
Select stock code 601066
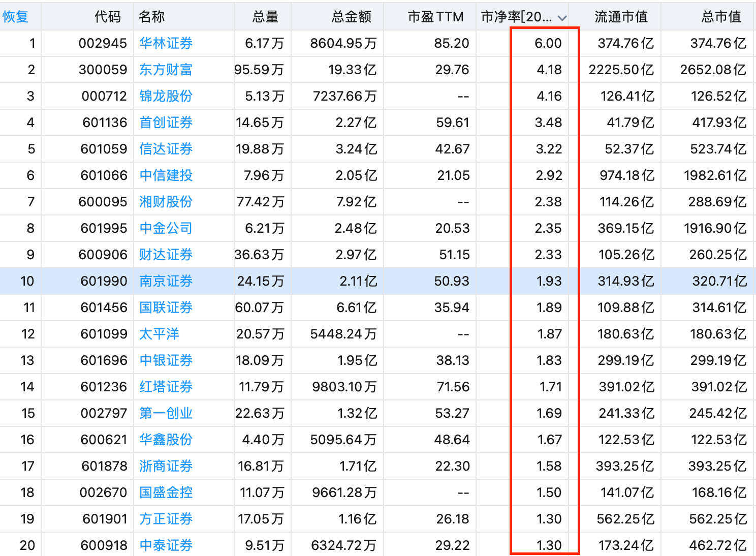click(x=104, y=175)
